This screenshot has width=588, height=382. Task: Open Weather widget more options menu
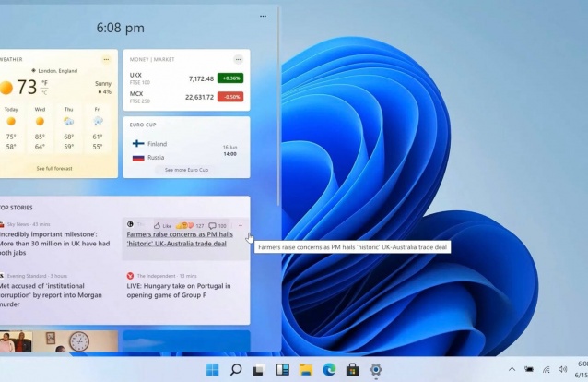[x=107, y=59]
